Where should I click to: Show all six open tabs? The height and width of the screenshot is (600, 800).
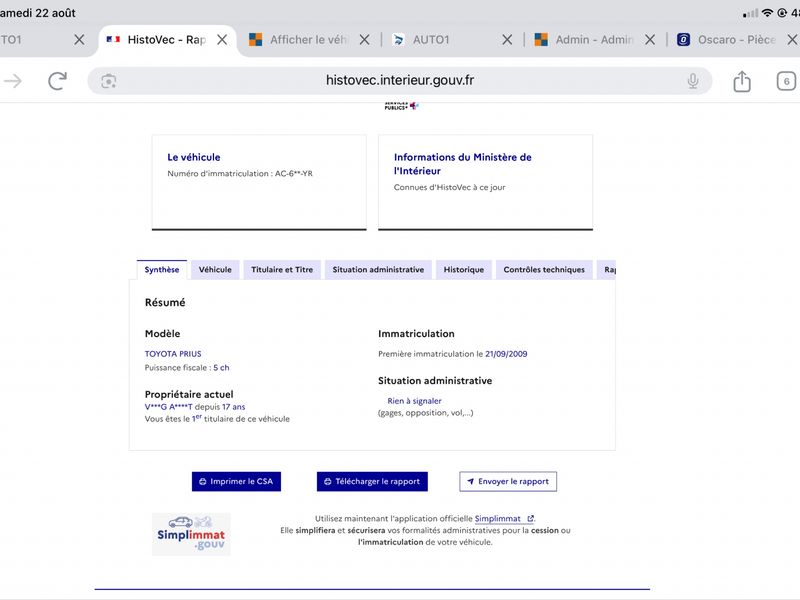point(786,81)
